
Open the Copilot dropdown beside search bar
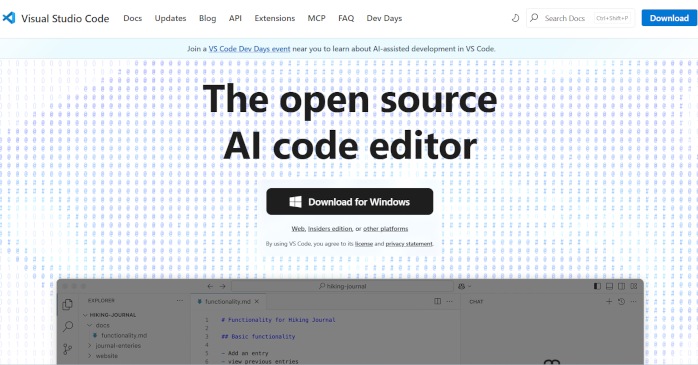(464, 286)
